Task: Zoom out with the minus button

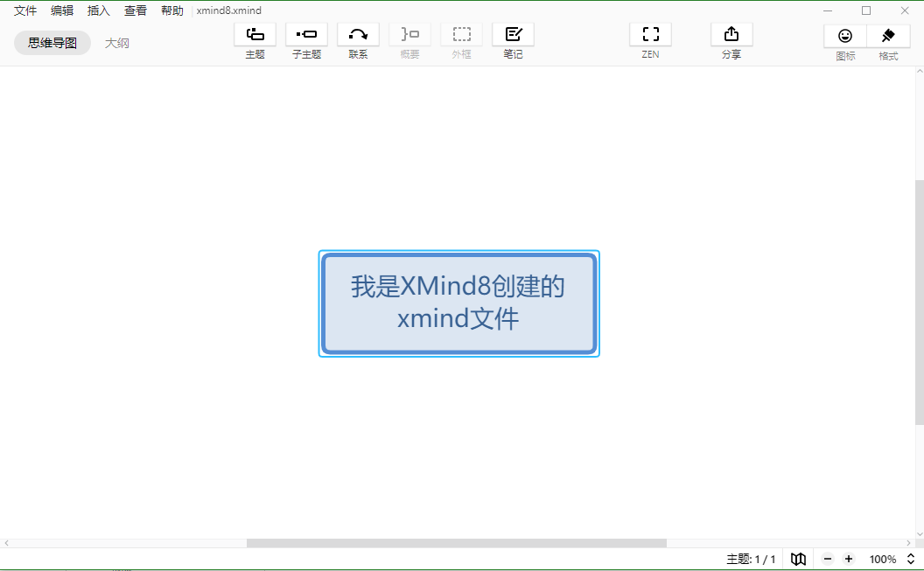Action: click(827, 559)
